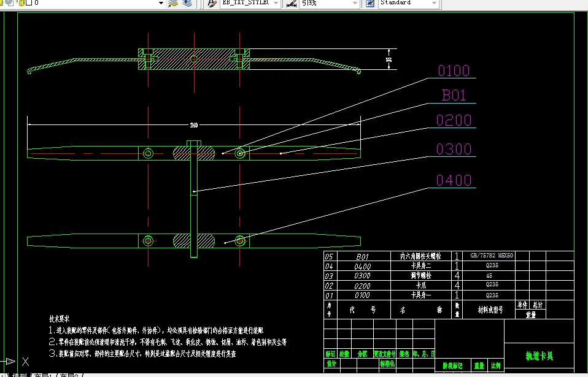This screenshot has height=377, width=588.
Task: Open the Text Style manager icon
Action: 212,3
